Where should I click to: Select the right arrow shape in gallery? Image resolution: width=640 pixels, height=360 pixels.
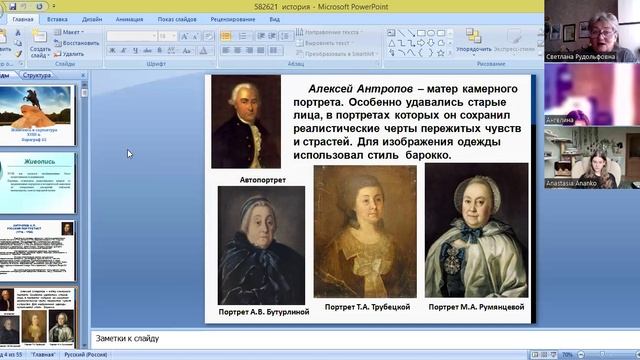421,43
